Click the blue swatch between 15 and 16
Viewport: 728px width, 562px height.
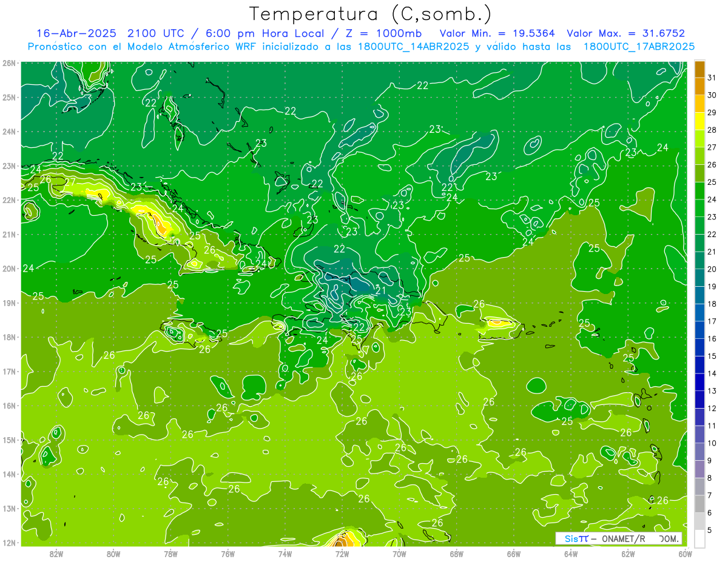coord(699,347)
